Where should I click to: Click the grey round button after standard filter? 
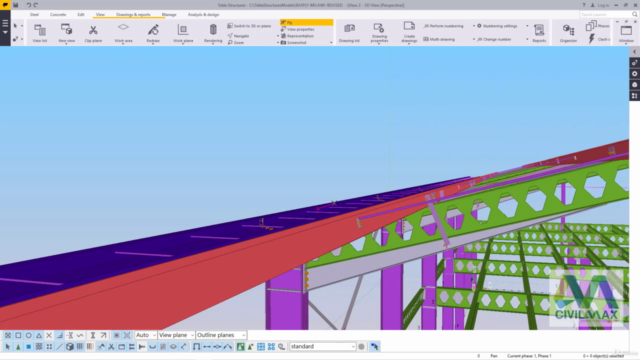361,347
